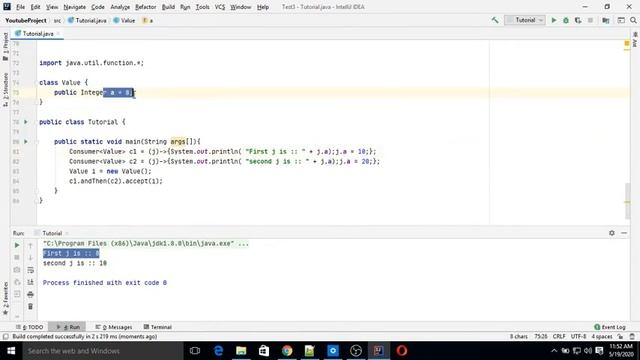640x360 pixels.
Task: Open the Edit menu
Action: (x=36, y=7)
